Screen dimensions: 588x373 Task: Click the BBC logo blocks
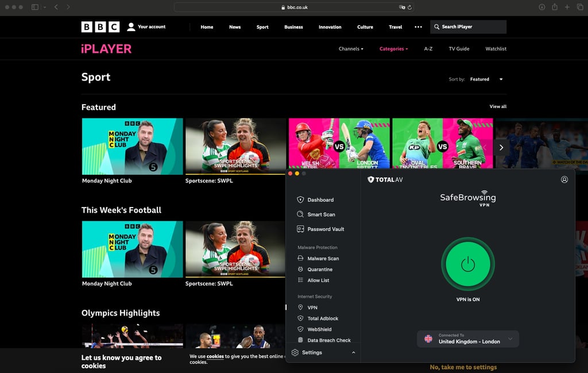pyautogui.click(x=100, y=26)
